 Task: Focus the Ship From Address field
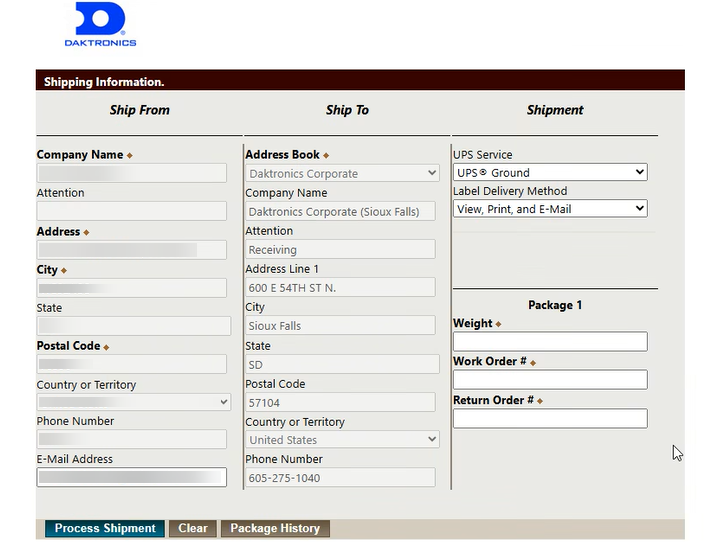(x=132, y=250)
